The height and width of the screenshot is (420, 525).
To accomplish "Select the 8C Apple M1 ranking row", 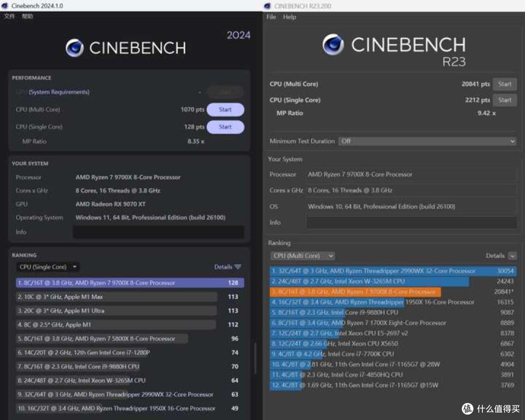I will tap(130, 325).
